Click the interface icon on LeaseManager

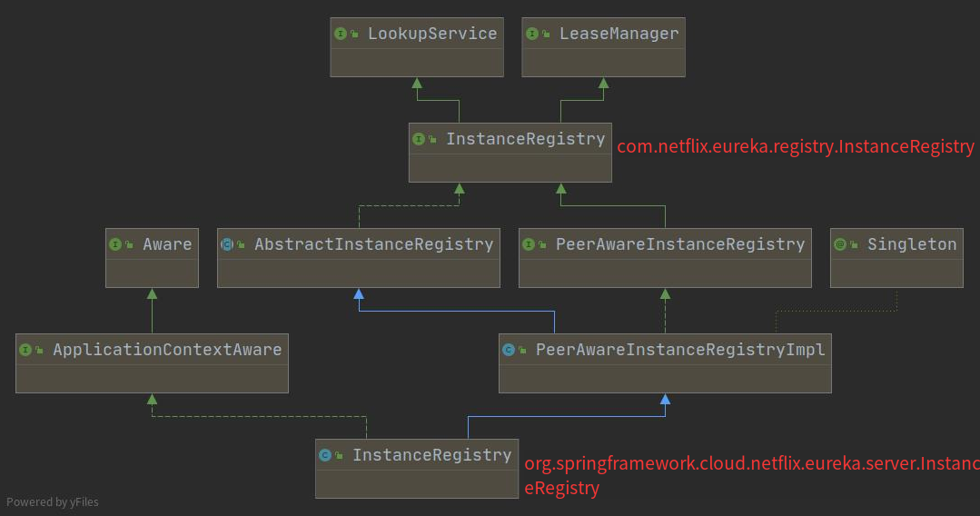[532, 34]
